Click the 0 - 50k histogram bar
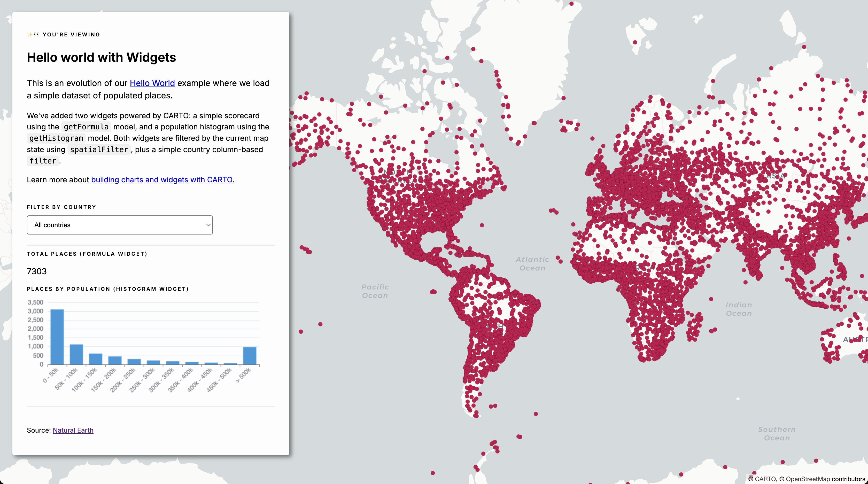The image size is (868, 484). point(57,337)
